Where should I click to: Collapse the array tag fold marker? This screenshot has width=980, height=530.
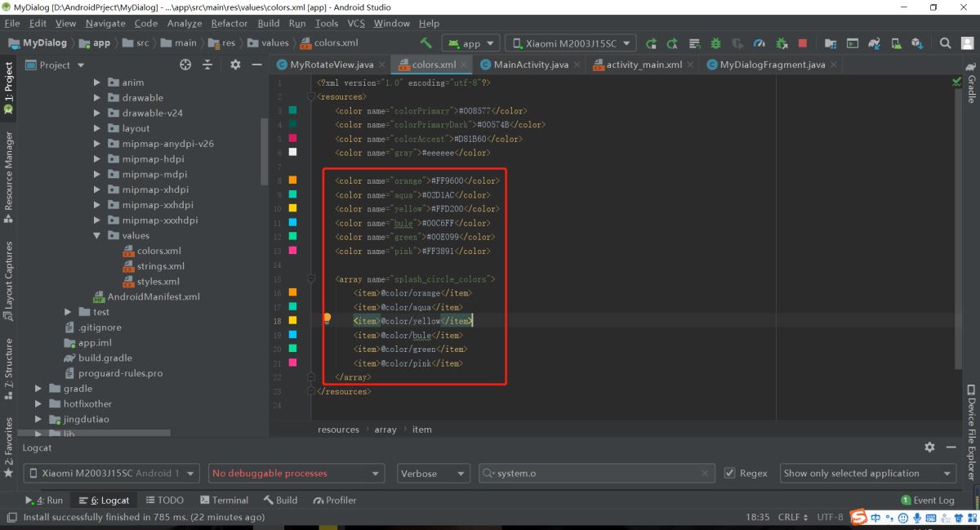(311, 279)
